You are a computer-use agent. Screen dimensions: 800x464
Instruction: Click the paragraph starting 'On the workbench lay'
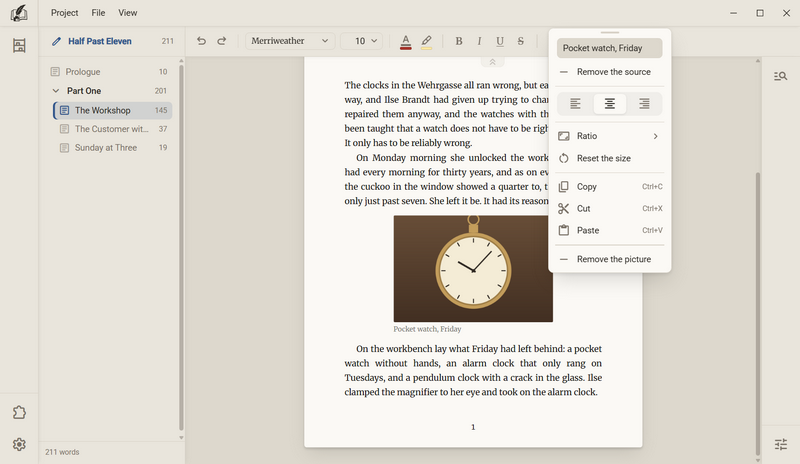[x=473, y=371]
